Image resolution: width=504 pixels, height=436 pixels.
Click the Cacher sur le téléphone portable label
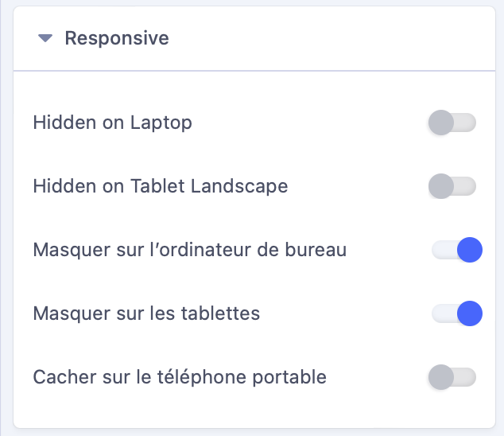(180, 377)
